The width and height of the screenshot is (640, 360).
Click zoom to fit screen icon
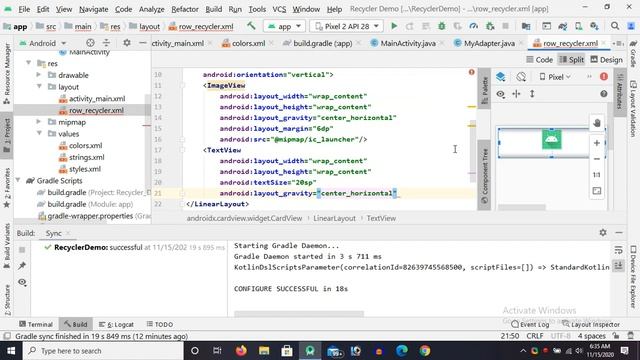pyautogui.click(x=597, y=191)
